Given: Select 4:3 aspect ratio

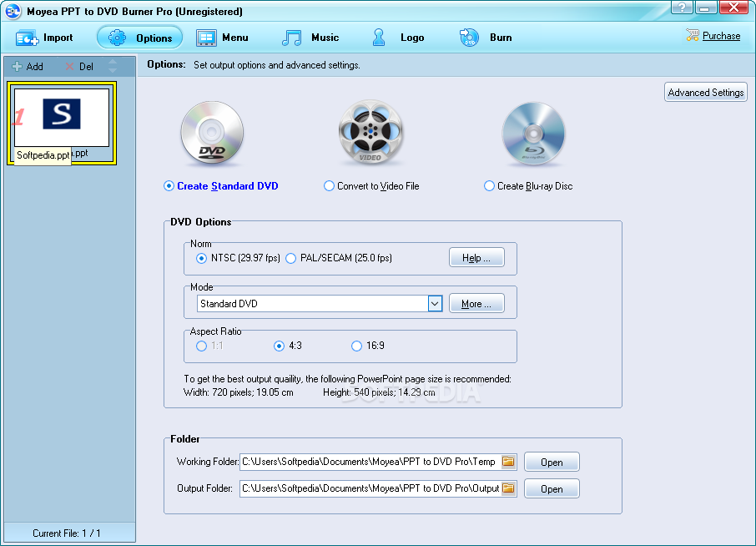Looking at the screenshot, I should point(288,346).
